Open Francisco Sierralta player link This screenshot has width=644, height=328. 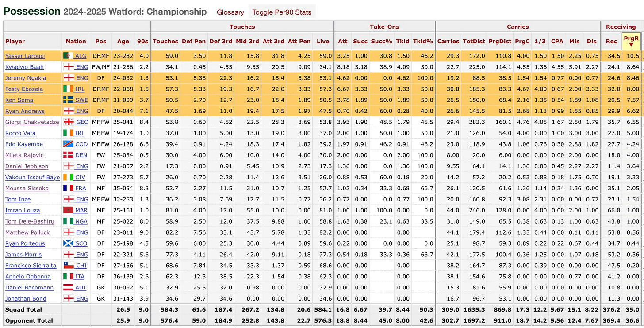(x=31, y=266)
